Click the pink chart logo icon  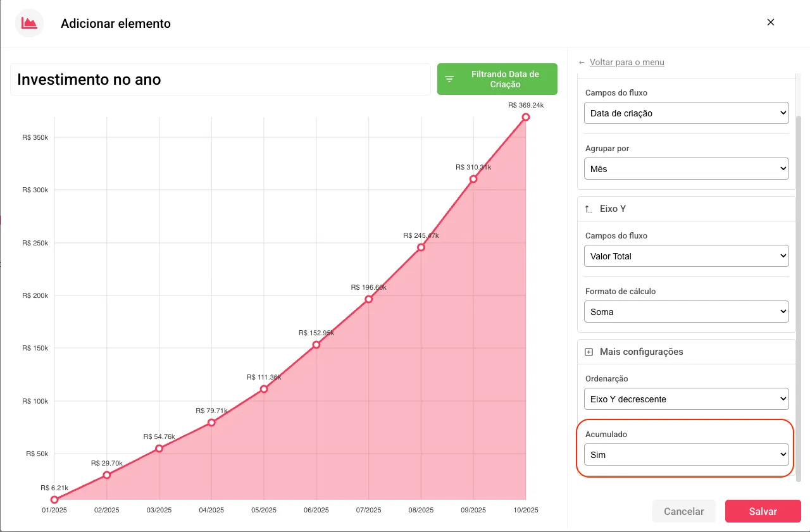click(x=28, y=23)
